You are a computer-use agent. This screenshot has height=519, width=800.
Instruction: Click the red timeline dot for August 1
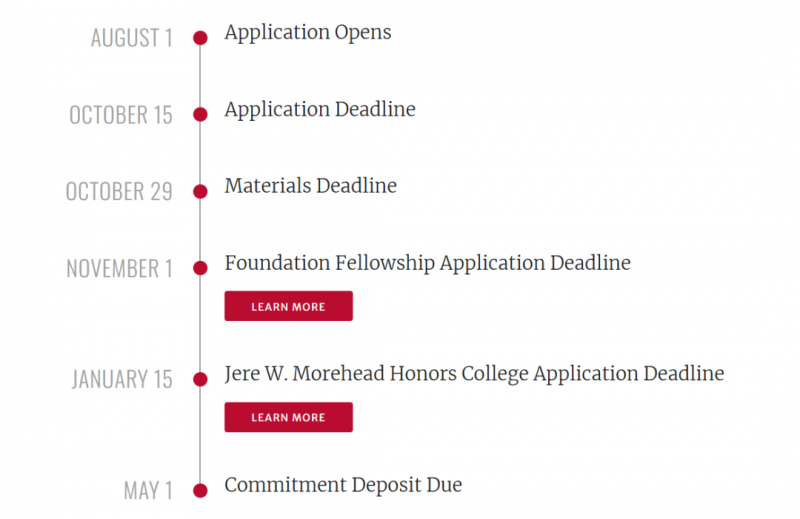(200, 38)
